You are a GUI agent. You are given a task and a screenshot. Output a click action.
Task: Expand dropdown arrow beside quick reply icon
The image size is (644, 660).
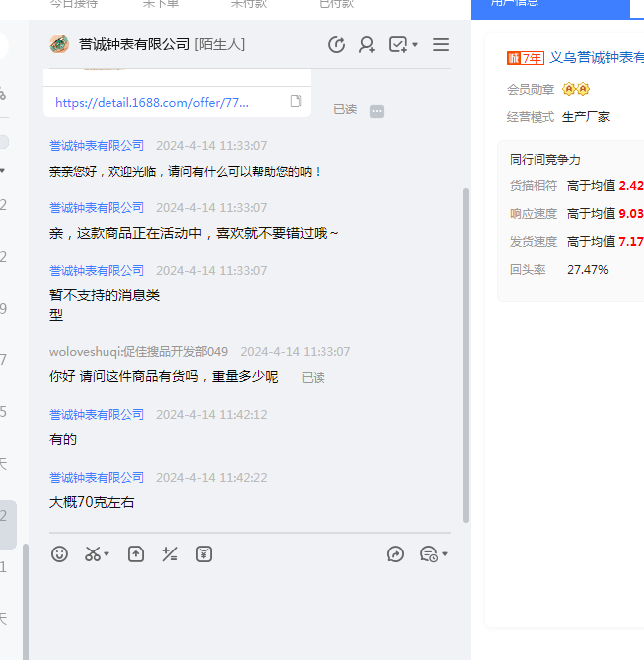point(445,554)
